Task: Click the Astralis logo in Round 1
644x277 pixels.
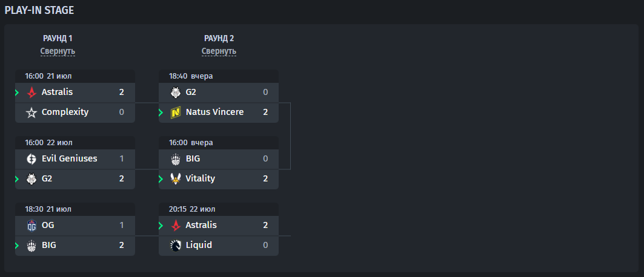Action: [32, 92]
